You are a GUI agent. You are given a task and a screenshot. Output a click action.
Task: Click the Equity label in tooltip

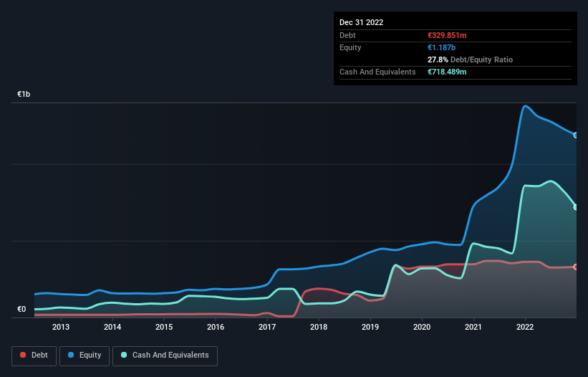pyautogui.click(x=350, y=47)
